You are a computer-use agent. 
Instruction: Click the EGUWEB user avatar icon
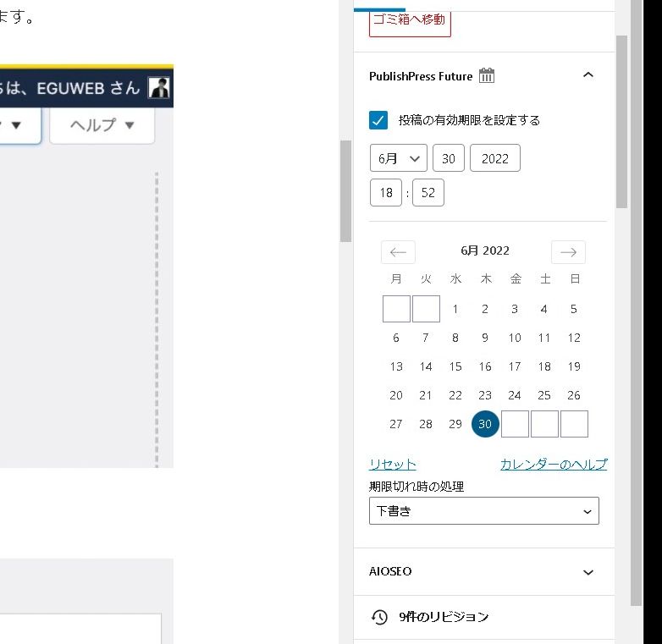159,88
